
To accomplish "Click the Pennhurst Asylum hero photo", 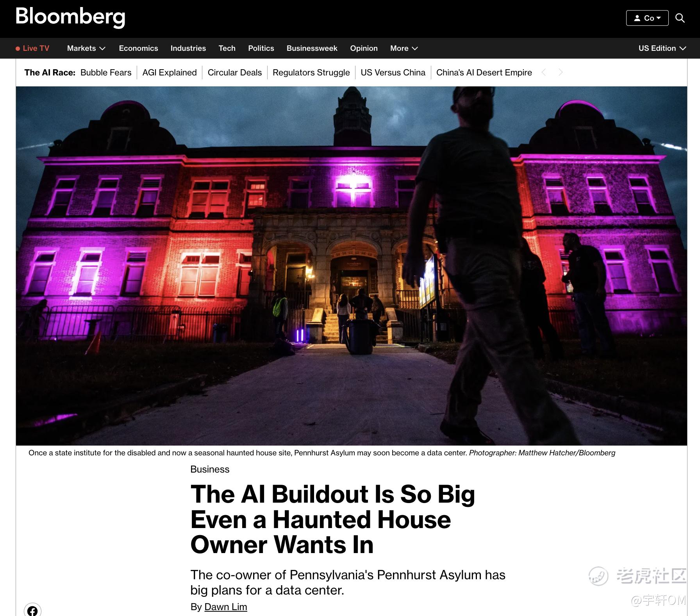I will pyautogui.click(x=351, y=266).
